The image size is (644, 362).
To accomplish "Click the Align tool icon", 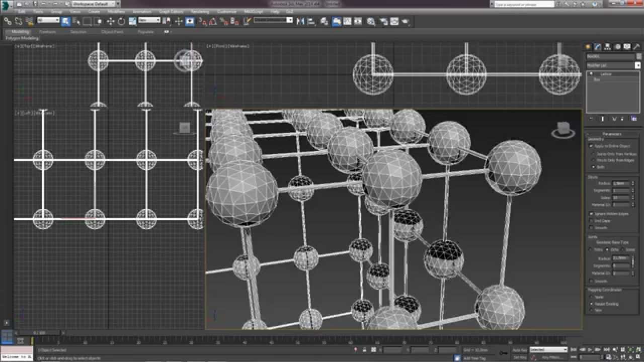I will click(x=311, y=21).
